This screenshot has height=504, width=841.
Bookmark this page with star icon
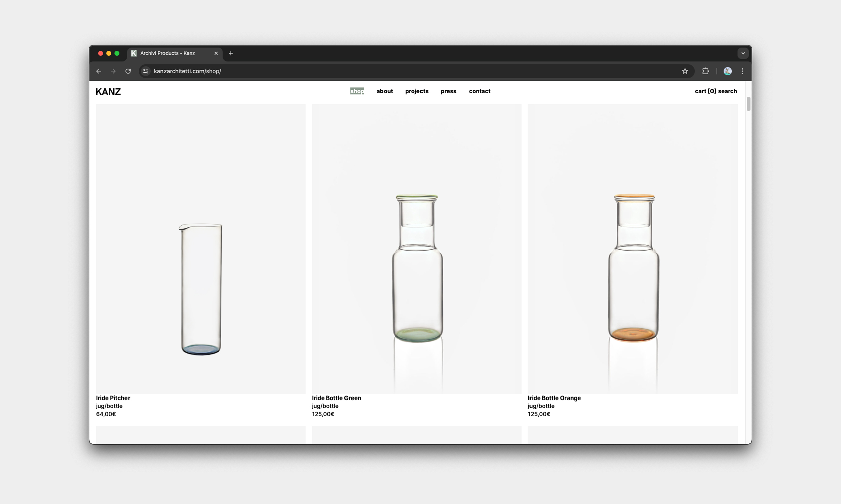point(685,71)
